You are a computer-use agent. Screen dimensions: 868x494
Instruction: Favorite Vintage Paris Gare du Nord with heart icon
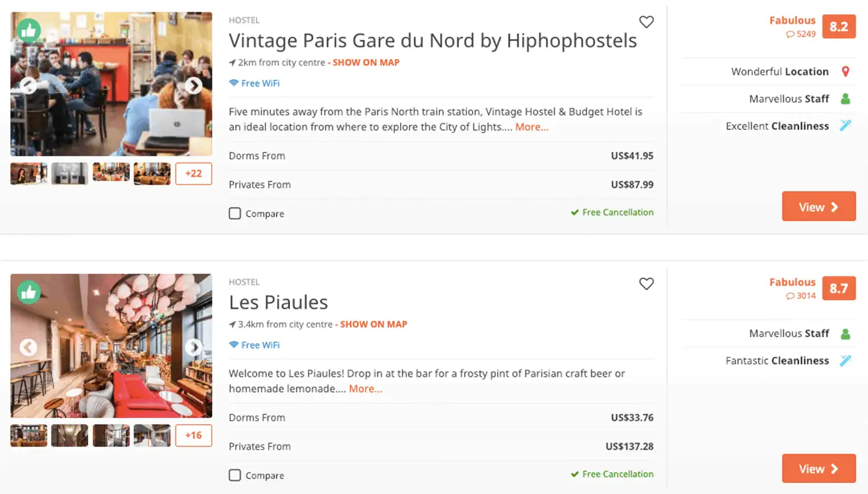[646, 22]
